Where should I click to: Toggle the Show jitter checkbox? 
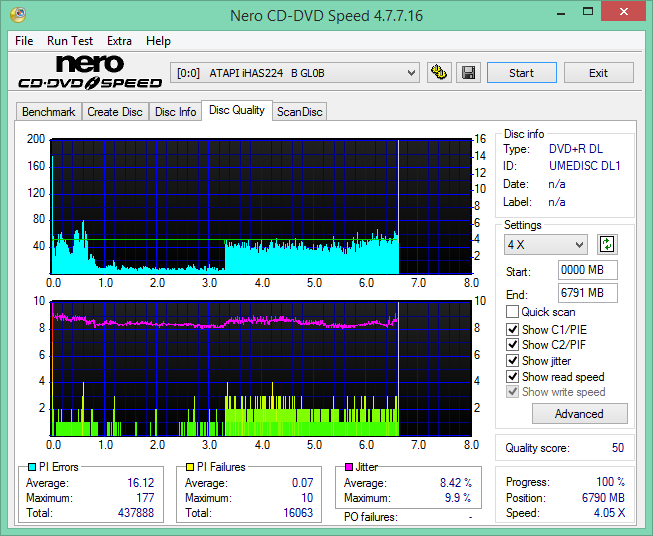click(x=512, y=361)
